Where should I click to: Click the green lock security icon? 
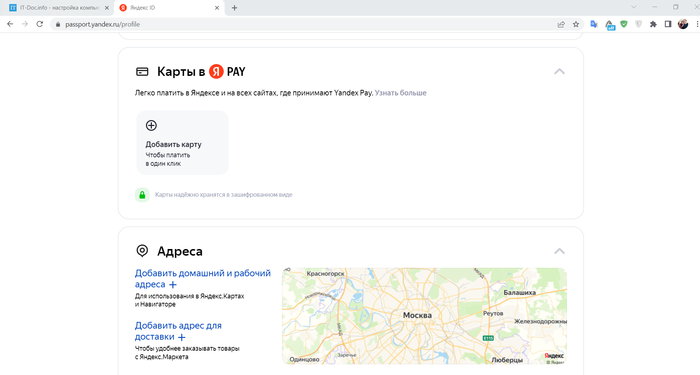[142, 195]
